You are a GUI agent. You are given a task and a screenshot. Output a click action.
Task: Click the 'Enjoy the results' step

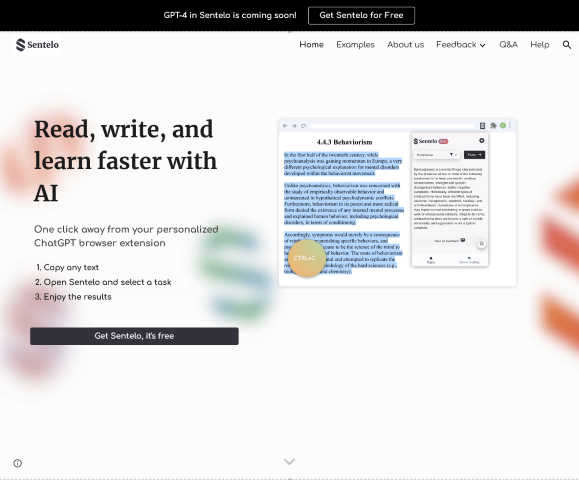pos(77,297)
